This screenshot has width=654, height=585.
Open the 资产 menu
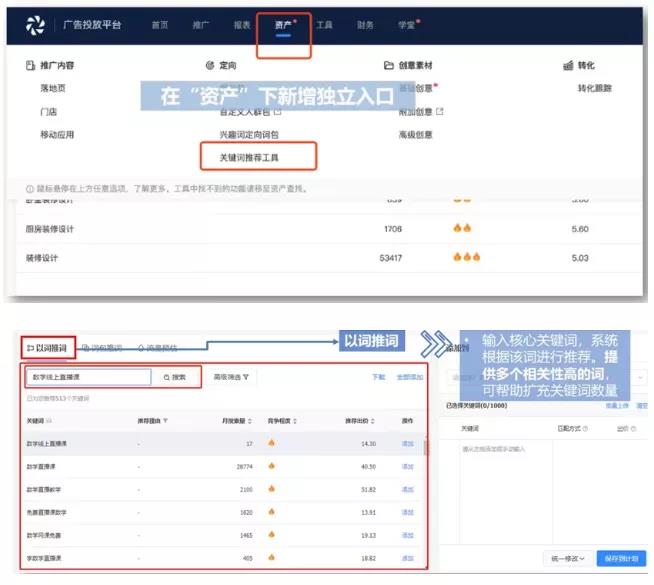(283, 25)
